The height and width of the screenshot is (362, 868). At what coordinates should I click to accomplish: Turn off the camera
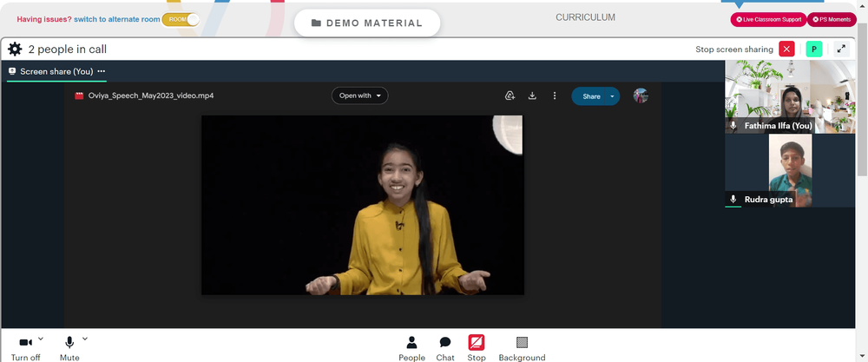[x=25, y=349]
